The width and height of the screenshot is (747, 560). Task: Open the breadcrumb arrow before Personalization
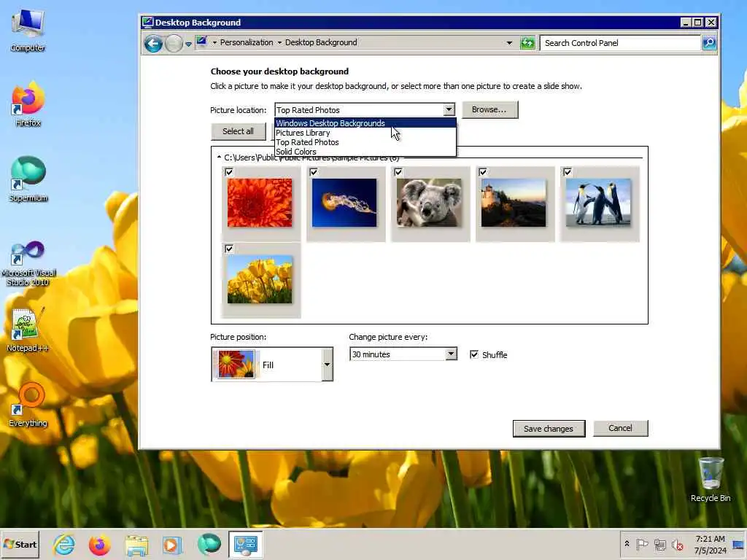214,43
